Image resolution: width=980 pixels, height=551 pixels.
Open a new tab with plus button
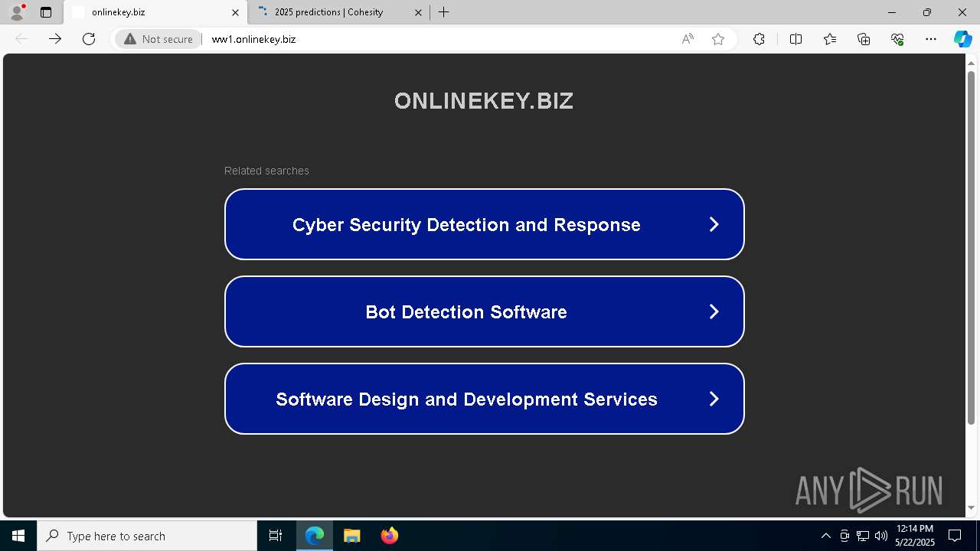click(x=444, y=12)
